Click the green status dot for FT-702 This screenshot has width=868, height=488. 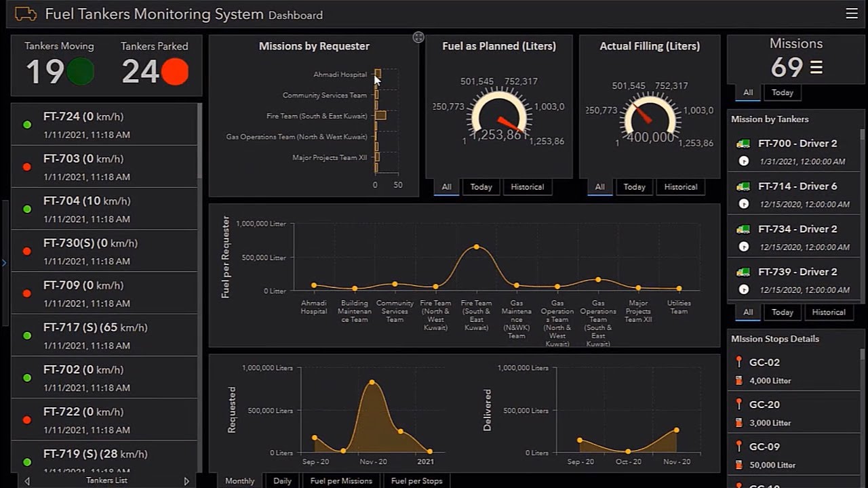coord(27,378)
